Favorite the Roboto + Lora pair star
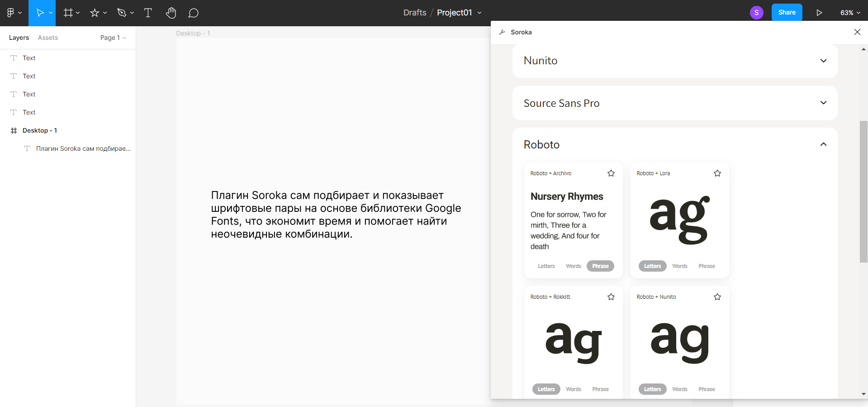The height and width of the screenshot is (407, 868). click(717, 173)
